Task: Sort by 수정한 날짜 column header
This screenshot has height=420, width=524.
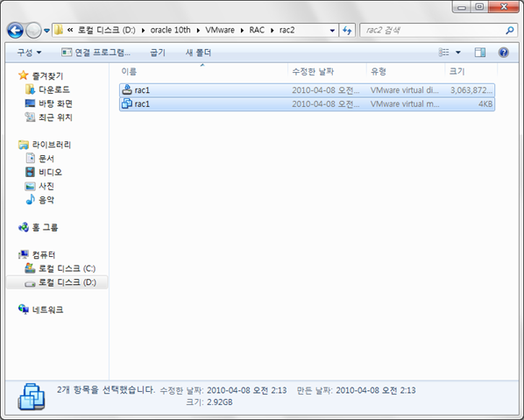Action: (327, 71)
